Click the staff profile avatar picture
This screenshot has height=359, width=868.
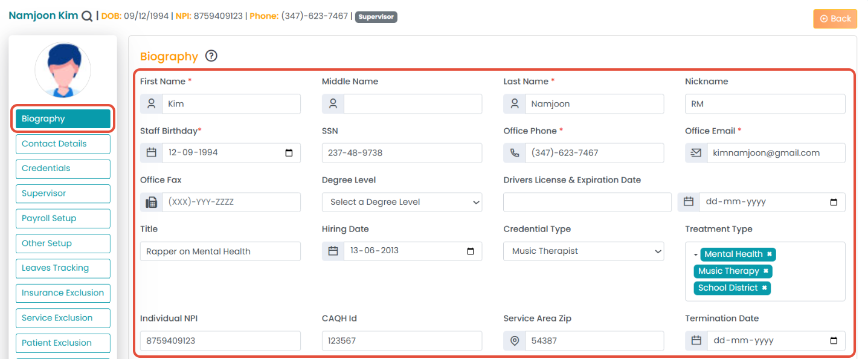click(63, 70)
